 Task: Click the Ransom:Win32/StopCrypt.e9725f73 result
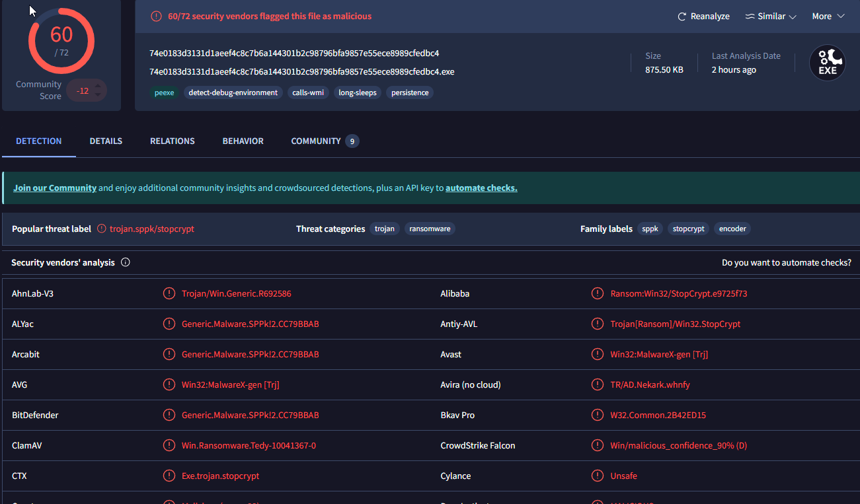679,293
